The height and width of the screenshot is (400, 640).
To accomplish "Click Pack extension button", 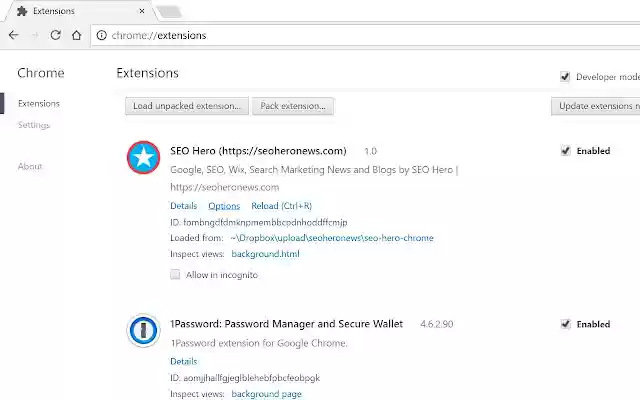I will tap(293, 106).
